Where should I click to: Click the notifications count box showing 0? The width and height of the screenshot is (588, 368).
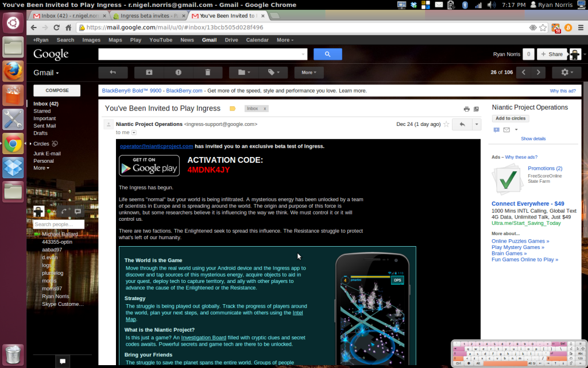point(528,54)
